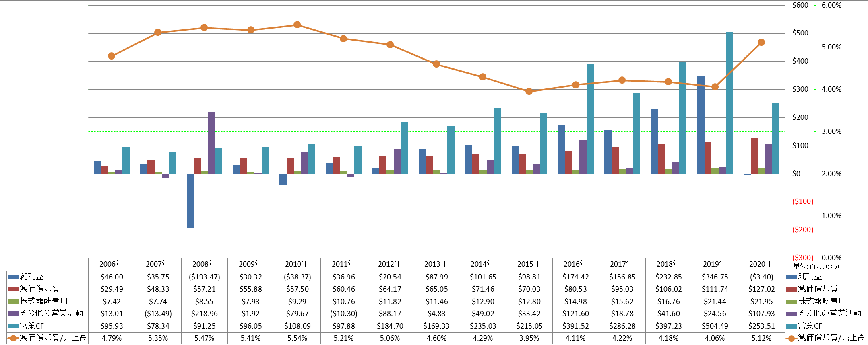Click the 2011年 other operating cell ($10.30)
The width and height of the screenshot is (868, 345).
[344, 314]
